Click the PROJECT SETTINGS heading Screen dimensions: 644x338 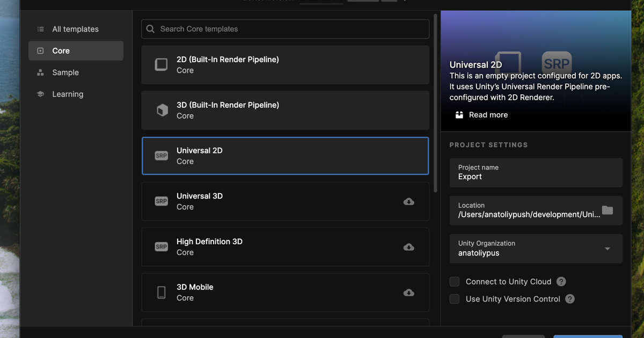[488, 145]
